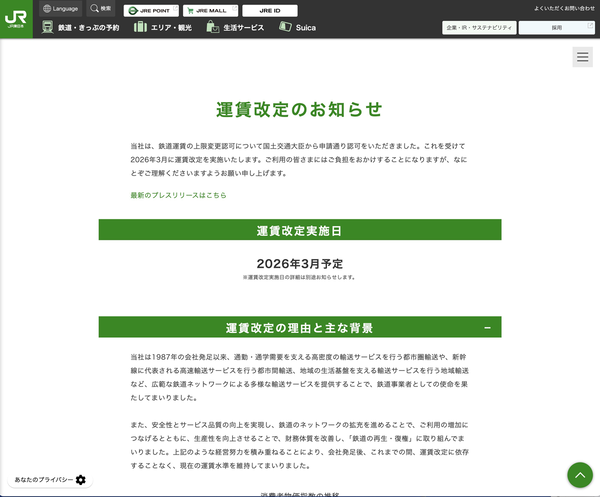Open the 検索 search button
The width and height of the screenshot is (600, 497).
pos(101,8)
